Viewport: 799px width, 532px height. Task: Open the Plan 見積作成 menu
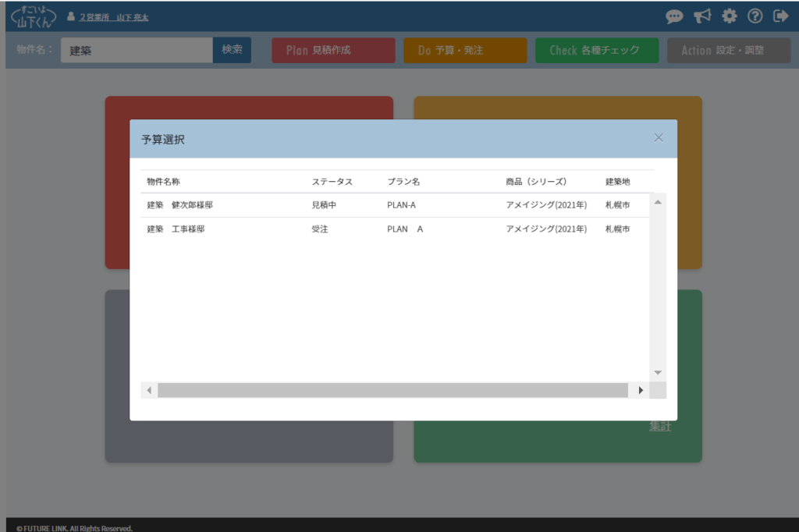[x=333, y=50]
